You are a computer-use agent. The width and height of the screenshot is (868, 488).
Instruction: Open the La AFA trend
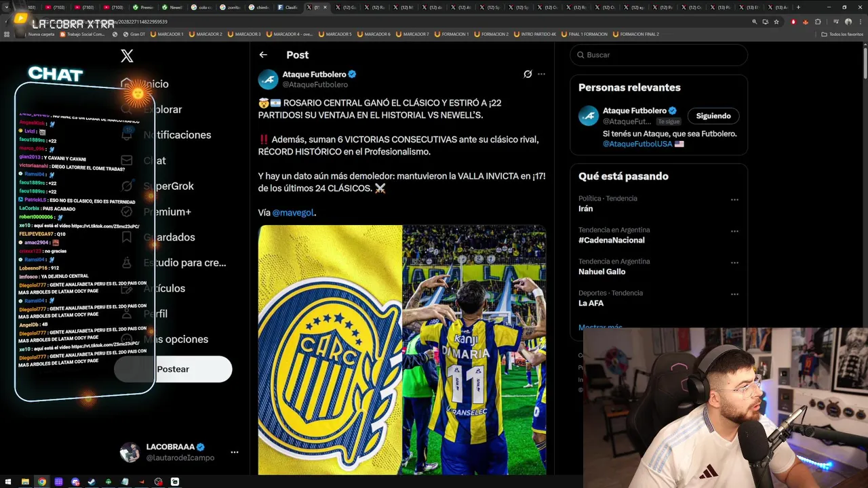(591, 303)
